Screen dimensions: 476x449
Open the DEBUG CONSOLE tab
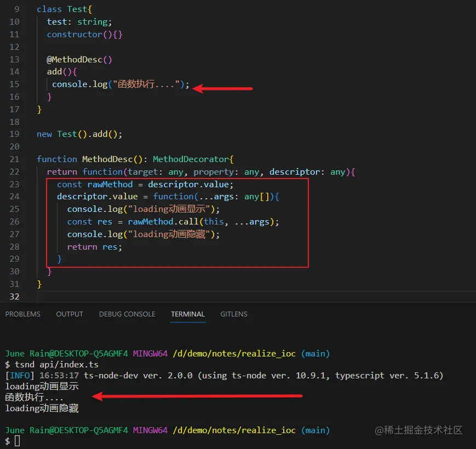tap(127, 314)
